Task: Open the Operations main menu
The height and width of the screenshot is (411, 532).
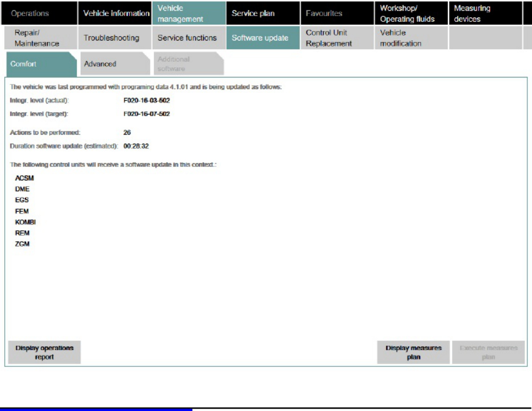Action: (x=39, y=13)
